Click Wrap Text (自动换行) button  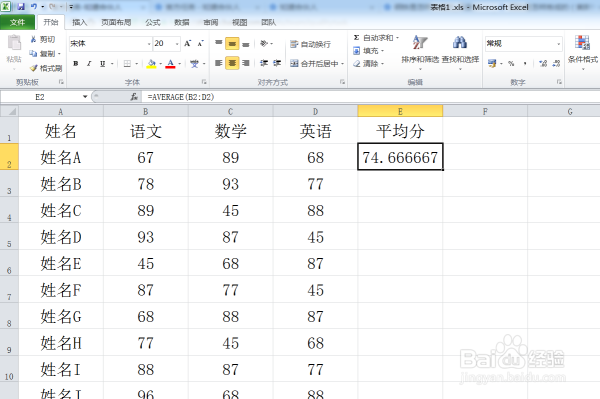[310, 44]
